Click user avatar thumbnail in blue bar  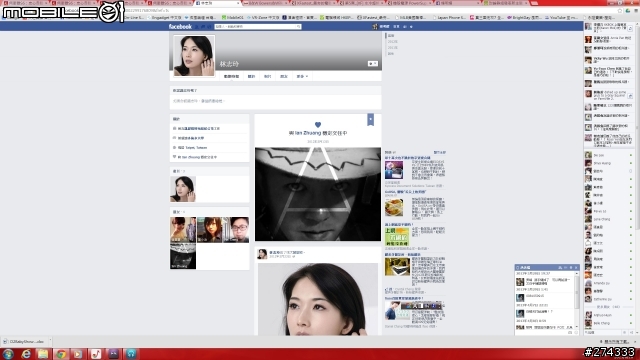coord(375,27)
